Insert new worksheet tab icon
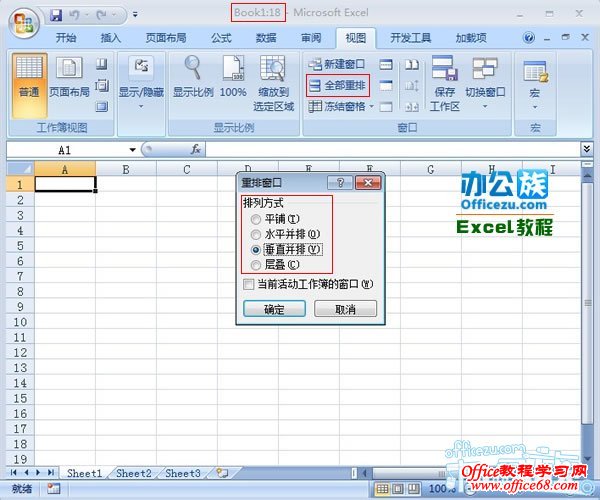 (x=222, y=473)
